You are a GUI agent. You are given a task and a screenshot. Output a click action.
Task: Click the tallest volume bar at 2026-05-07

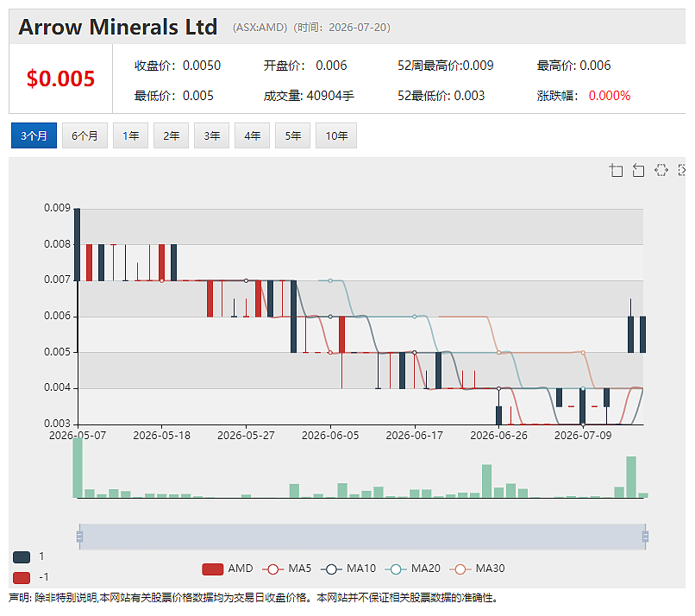click(78, 468)
